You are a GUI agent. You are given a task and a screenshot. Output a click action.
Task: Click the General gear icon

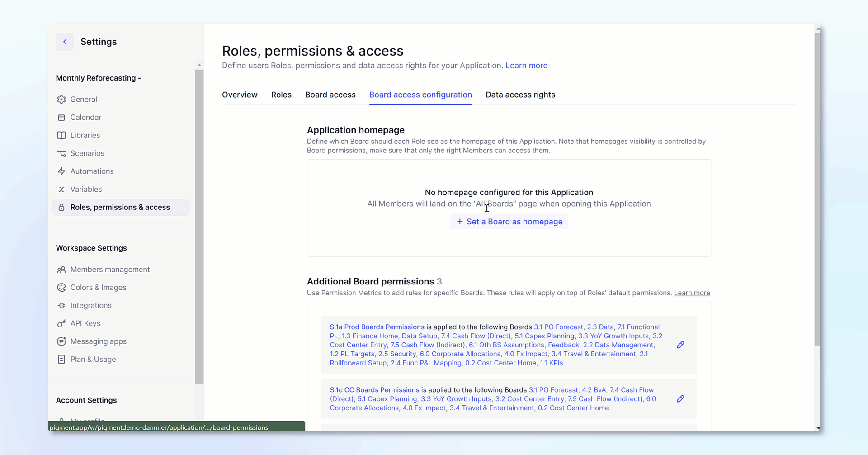(x=61, y=100)
